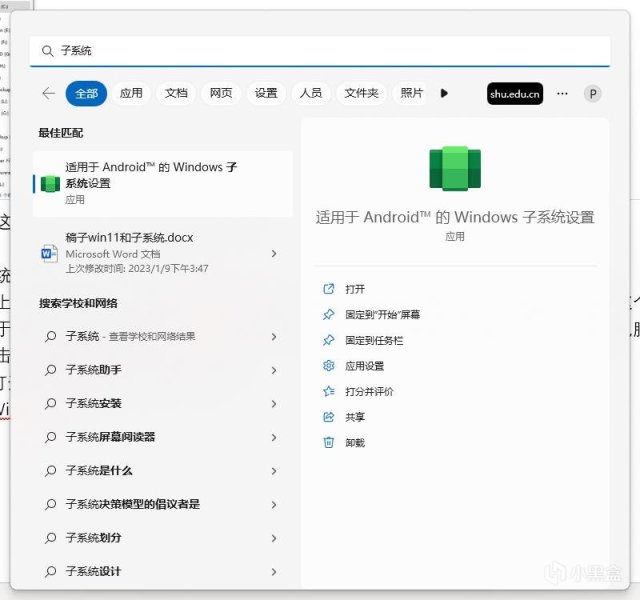Switch to the 网页 filter tab
640x600 pixels.
pos(221,93)
